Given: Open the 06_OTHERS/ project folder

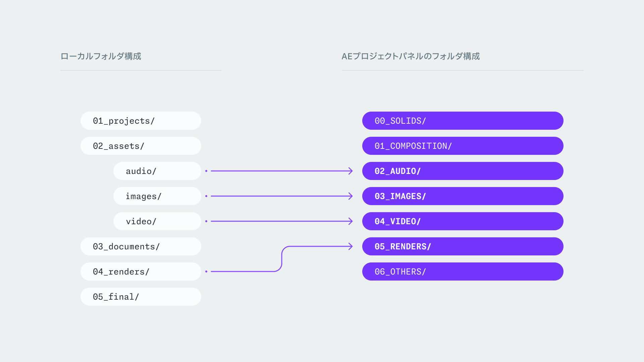Looking at the screenshot, I should click(x=463, y=271).
